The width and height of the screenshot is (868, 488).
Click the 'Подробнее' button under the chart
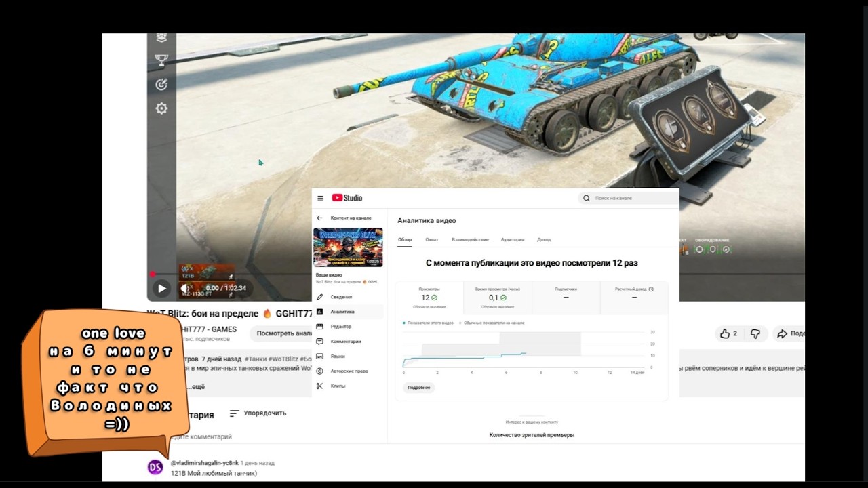click(418, 388)
